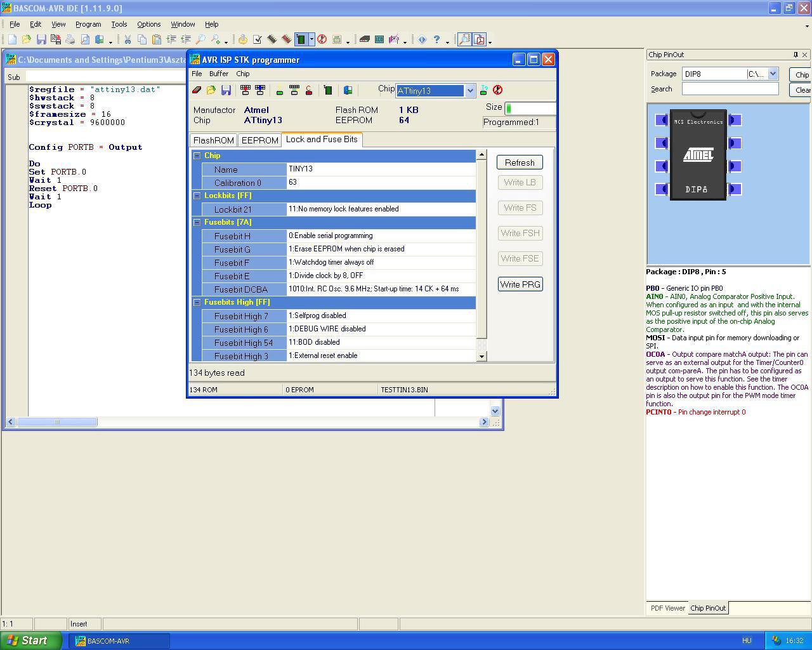Open the Buffer menu in programmer window
This screenshot has width=812, height=650.
tap(218, 74)
